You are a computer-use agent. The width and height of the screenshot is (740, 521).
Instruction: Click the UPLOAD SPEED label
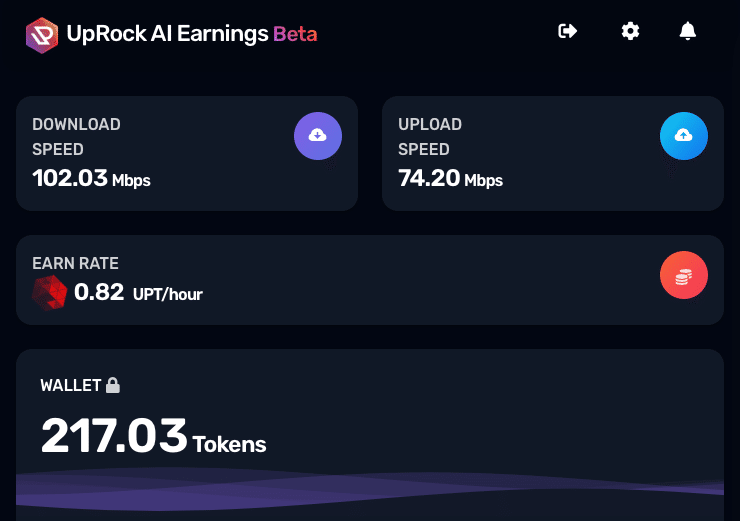pyautogui.click(x=430, y=137)
